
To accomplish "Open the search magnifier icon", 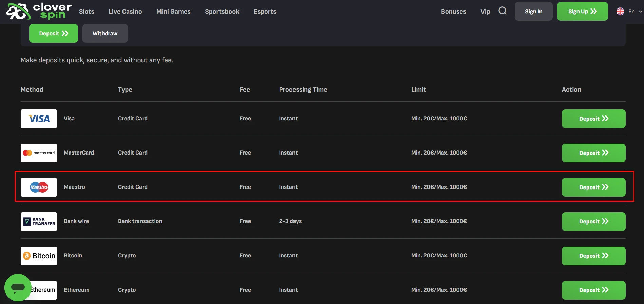I will (x=503, y=11).
